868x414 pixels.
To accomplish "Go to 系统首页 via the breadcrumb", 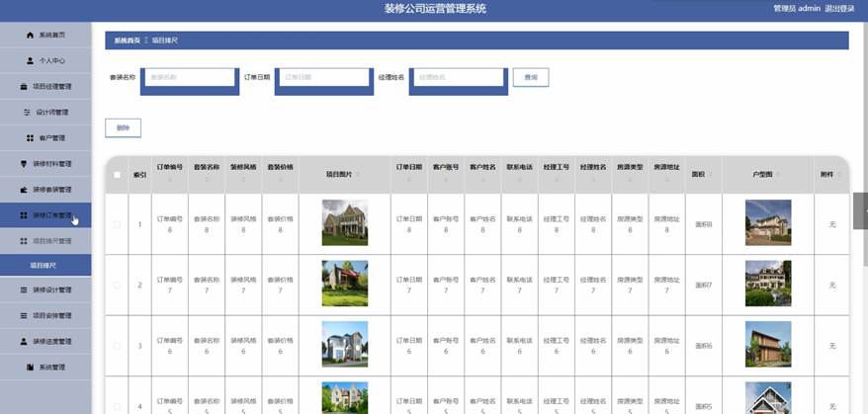I will (128, 41).
